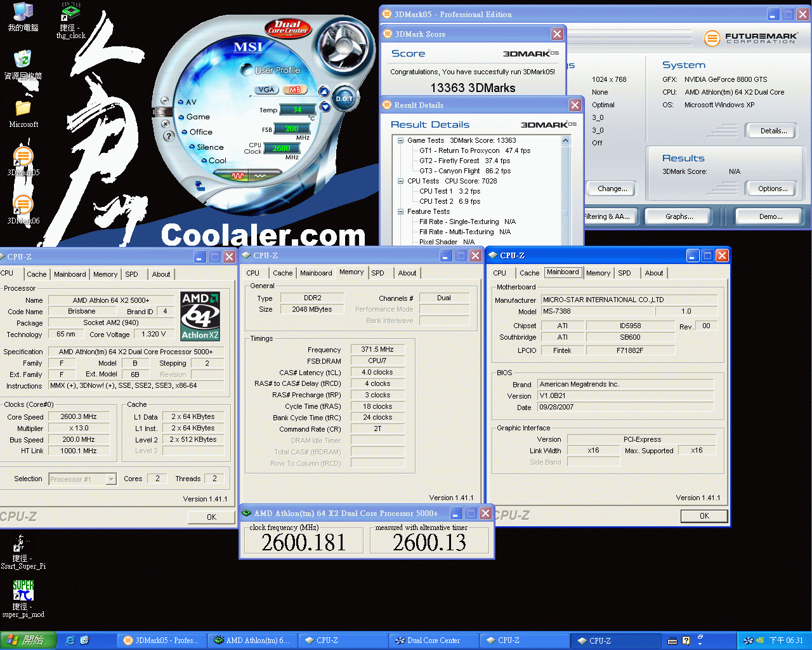Screen dimensions: 812x650
Task: Click the down arrow beside D.O.T
Action: (x=325, y=107)
